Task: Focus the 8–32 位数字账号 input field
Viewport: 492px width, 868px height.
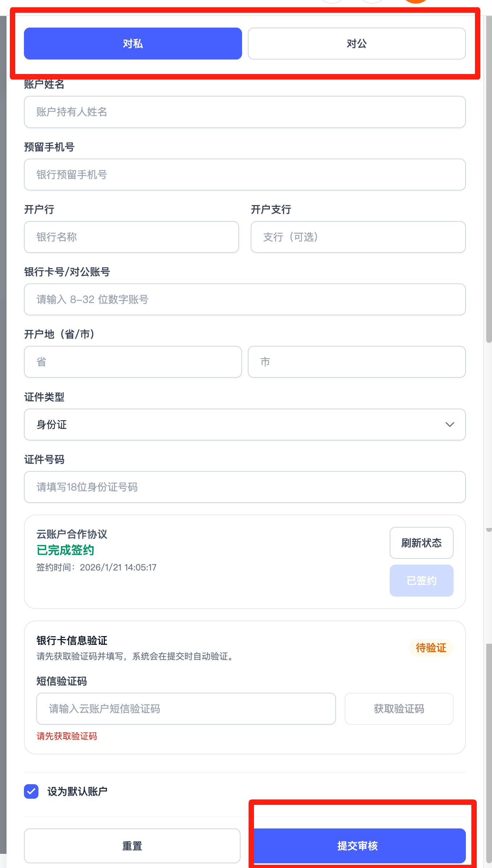Action: 245,299
